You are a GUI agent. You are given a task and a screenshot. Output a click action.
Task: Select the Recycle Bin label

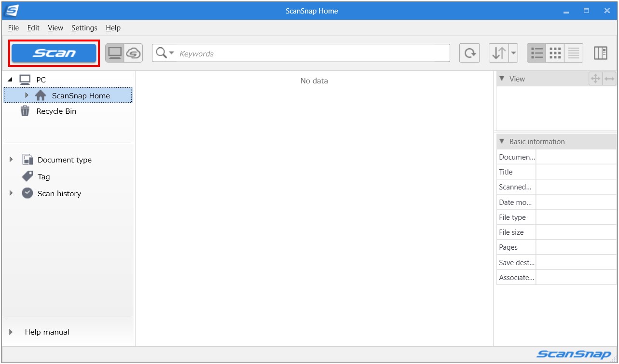(x=56, y=111)
